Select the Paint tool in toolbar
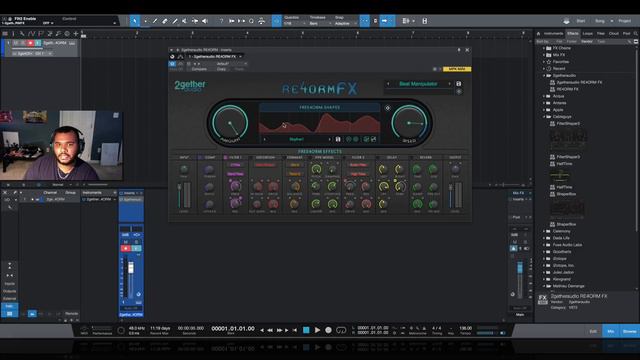This screenshot has height=360, width=640. (175, 21)
